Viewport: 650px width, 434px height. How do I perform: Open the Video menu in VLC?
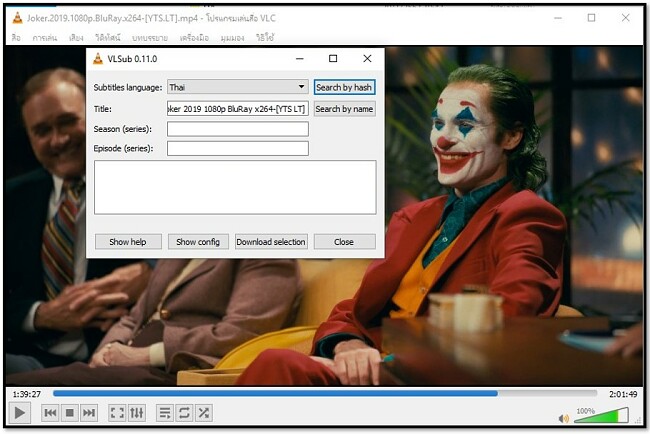(x=107, y=38)
